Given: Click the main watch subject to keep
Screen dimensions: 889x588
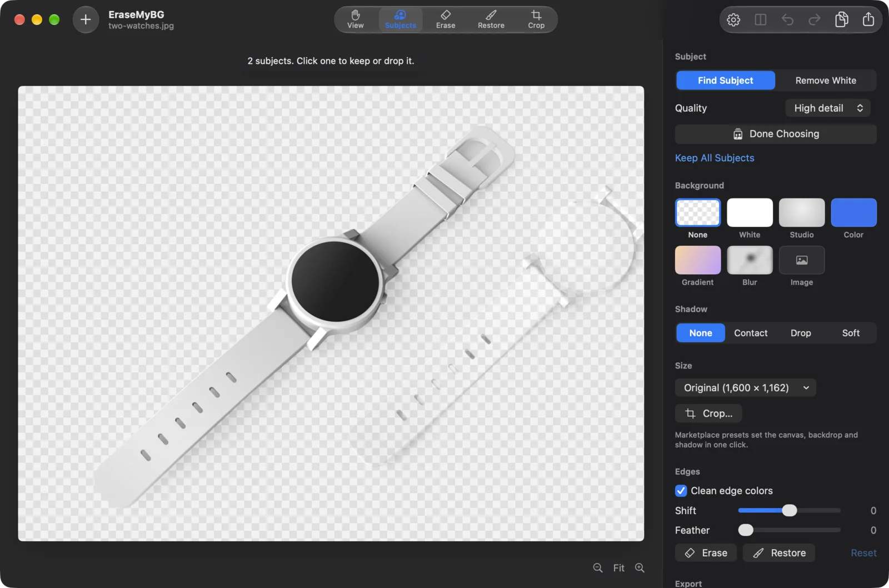Looking at the screenshot, I should [x=336, y=282].
